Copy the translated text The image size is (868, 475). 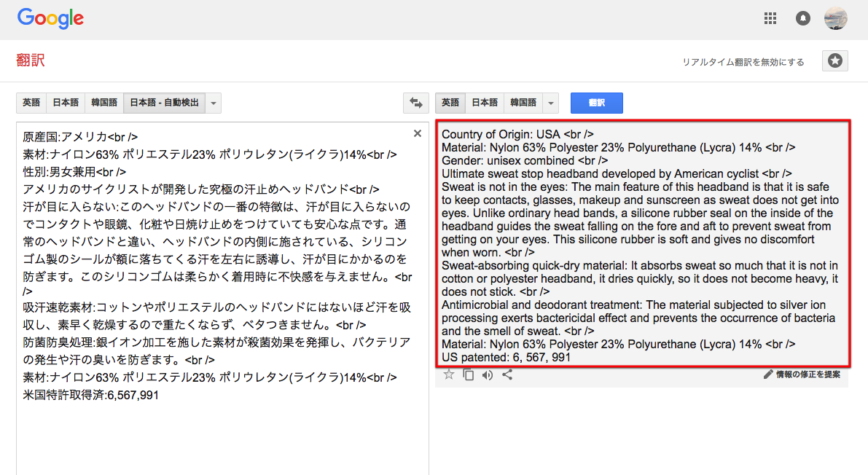click(469, 375)
